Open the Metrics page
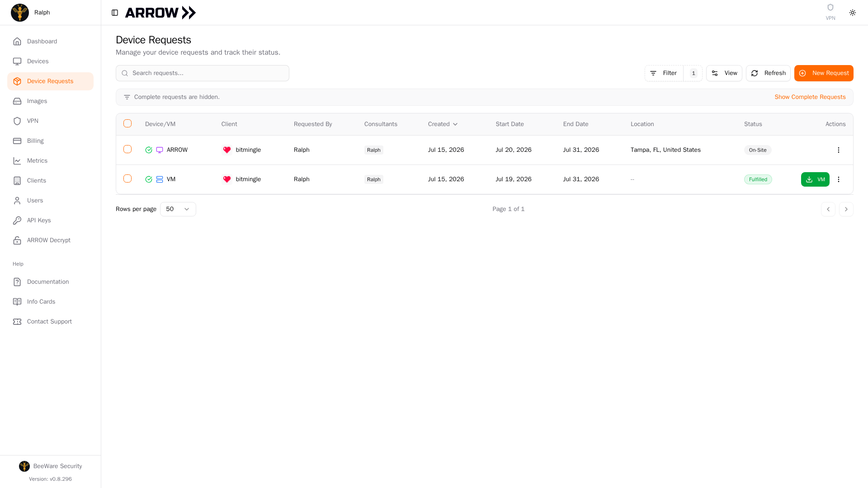This screenshot has width=868, height=488. pyautogui.click(x=50, y=161)
